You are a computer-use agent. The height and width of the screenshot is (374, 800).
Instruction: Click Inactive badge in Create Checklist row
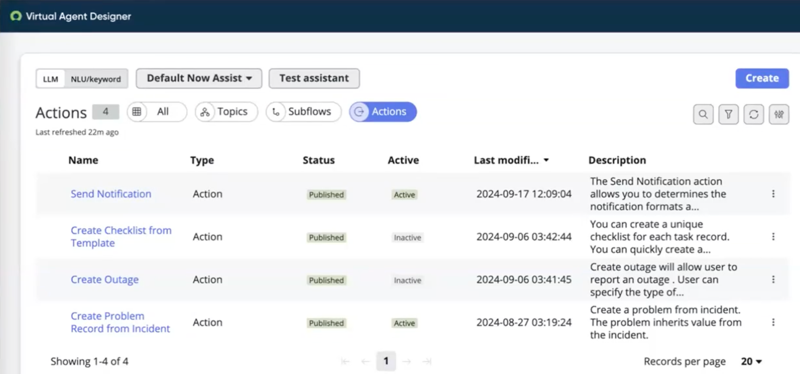tap(408, 237)
